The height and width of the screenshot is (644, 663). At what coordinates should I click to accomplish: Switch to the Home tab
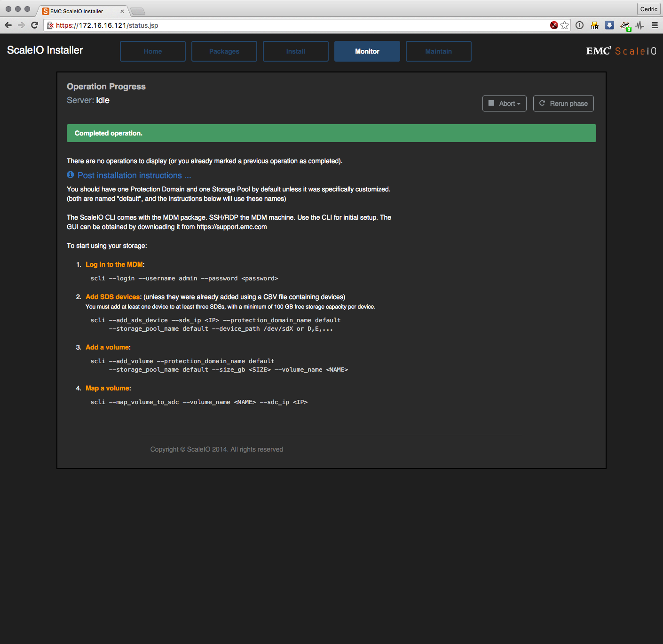pos(153,51)
